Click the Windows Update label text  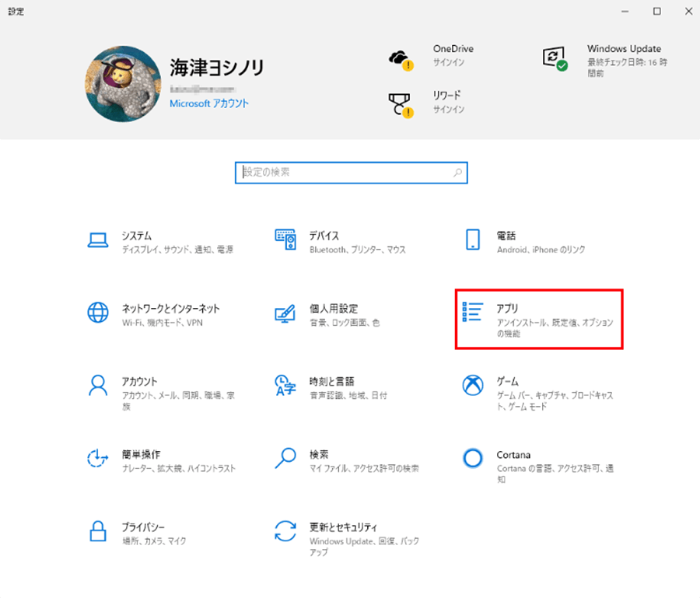[x=624, y=49]
